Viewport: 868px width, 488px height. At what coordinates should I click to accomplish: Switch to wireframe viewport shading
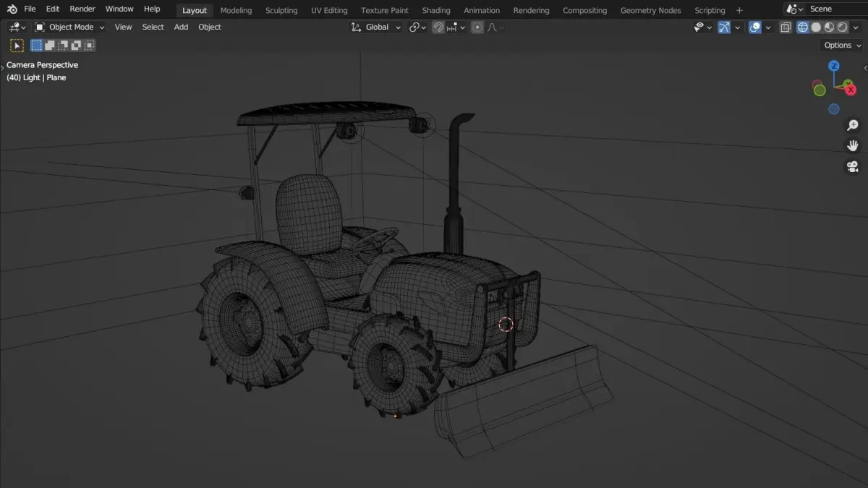click(x=803, y=27)
